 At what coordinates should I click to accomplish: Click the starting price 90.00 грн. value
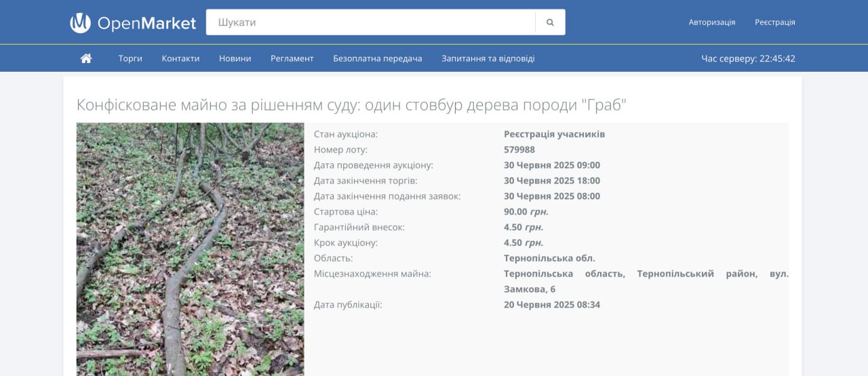(526, 211)
